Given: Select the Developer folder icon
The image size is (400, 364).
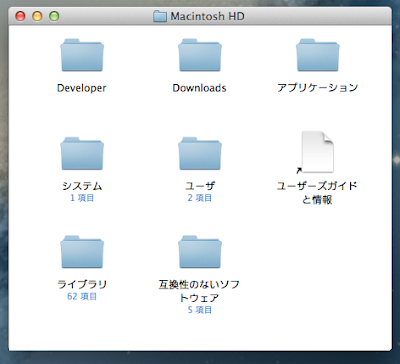Looking at the screenshot, I should click(82, 55).
